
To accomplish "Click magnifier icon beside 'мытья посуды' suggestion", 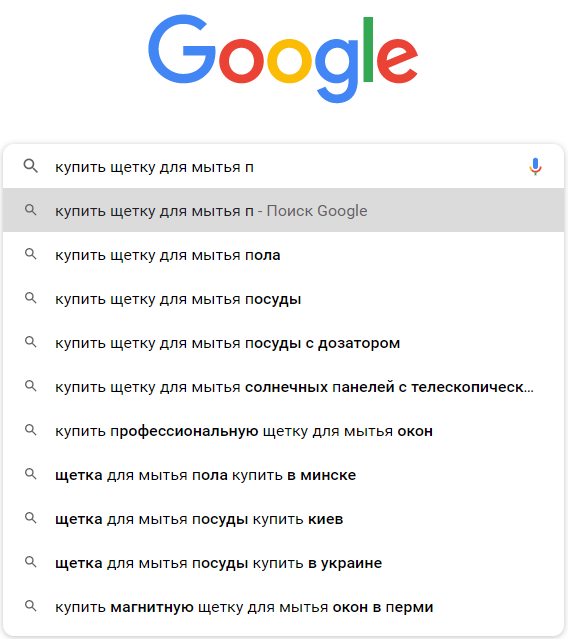I will coord(31,298).
